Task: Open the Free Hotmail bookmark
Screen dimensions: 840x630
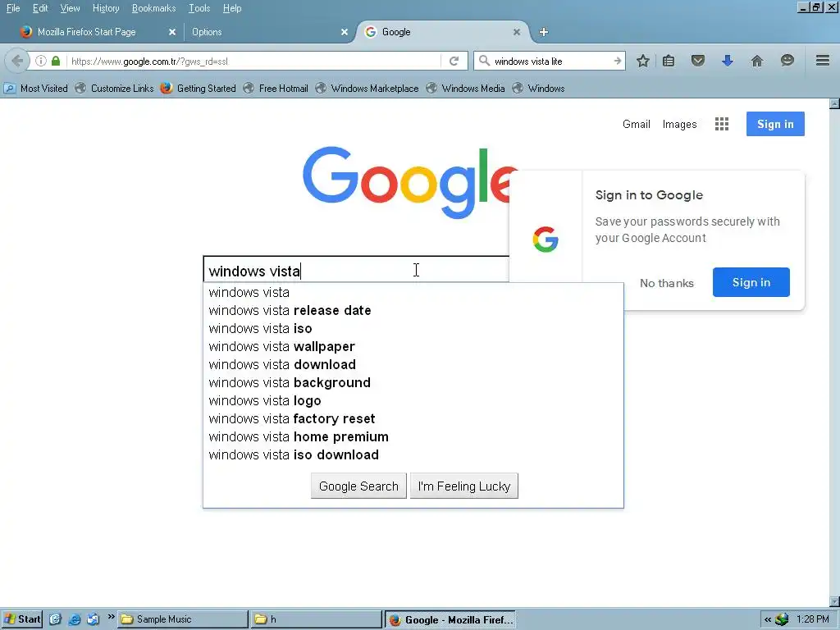Action: tap(276, 89)
